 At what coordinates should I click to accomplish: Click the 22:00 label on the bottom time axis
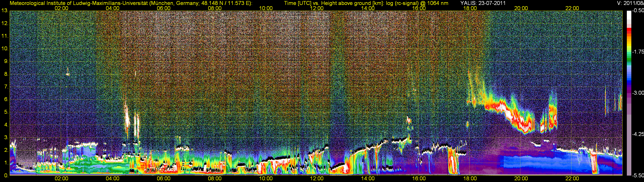pyautogui.click(x=572, y=179)
